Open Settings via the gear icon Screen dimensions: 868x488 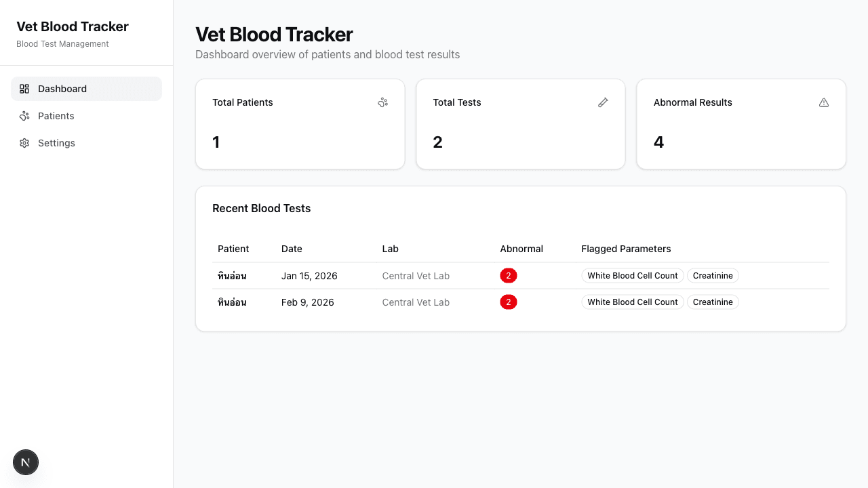pyautogui.click(x=24, y=143)
